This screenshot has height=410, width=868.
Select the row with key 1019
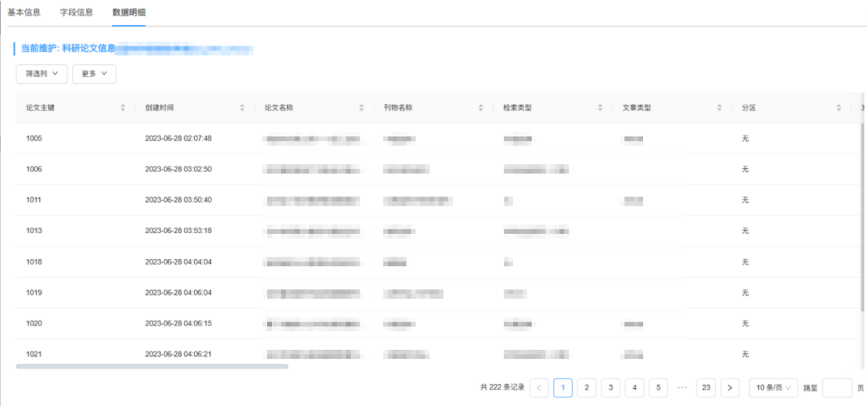(439, 293)
